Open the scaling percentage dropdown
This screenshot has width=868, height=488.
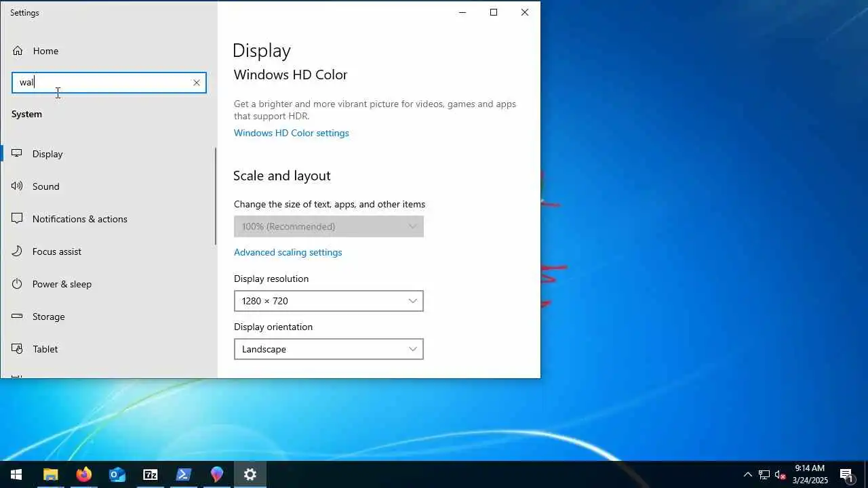point(329,226)
